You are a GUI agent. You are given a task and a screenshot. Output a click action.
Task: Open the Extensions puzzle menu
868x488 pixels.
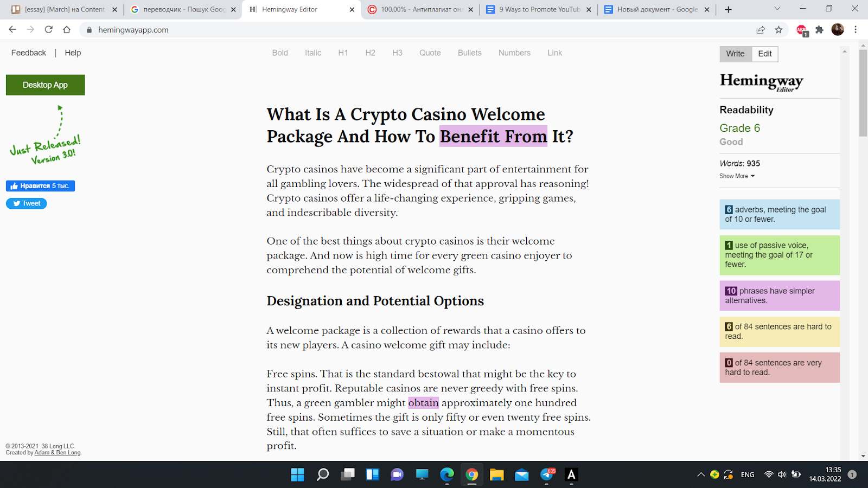click(819, 30)
